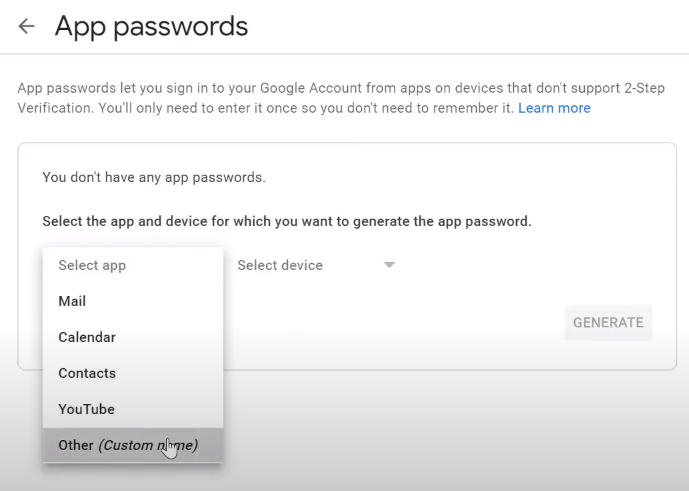Image resolution: width=689 pixels, height=491 pixels.
Task: Expand the Select device arrow
Action: [x=389, y=265]
